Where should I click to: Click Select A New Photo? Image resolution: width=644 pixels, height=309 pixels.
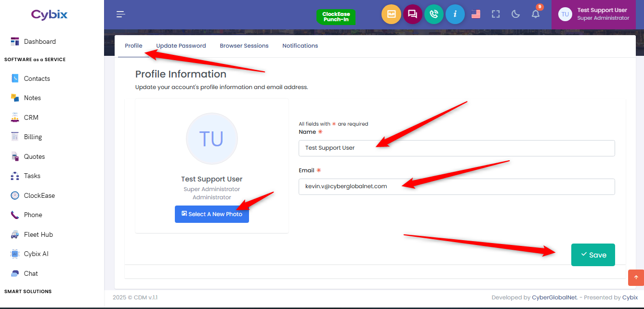pyautogui.click(x=212, y=214)
